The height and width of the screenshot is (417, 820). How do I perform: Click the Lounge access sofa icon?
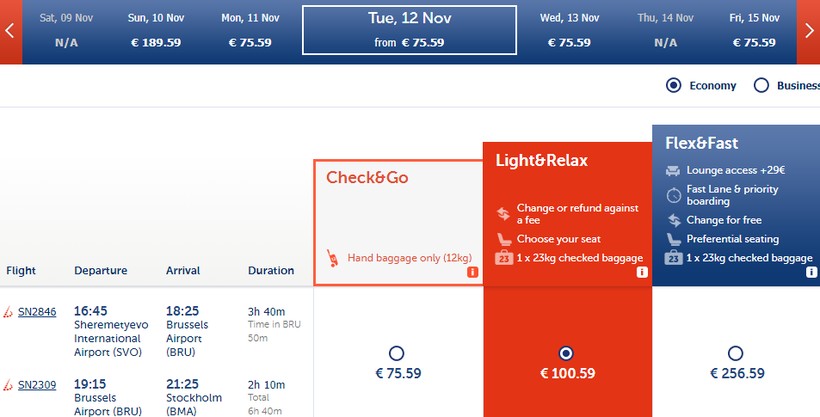[673, 171]
